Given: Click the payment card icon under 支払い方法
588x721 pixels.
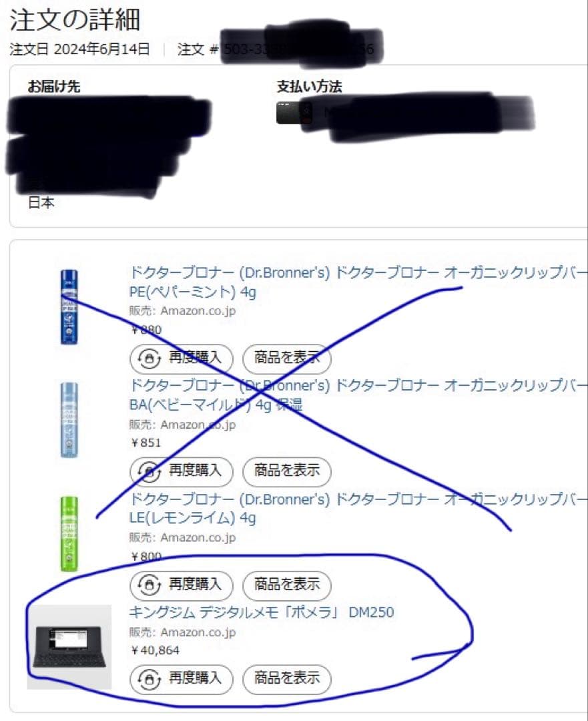Looking at the screenshot, I should 294,113.
